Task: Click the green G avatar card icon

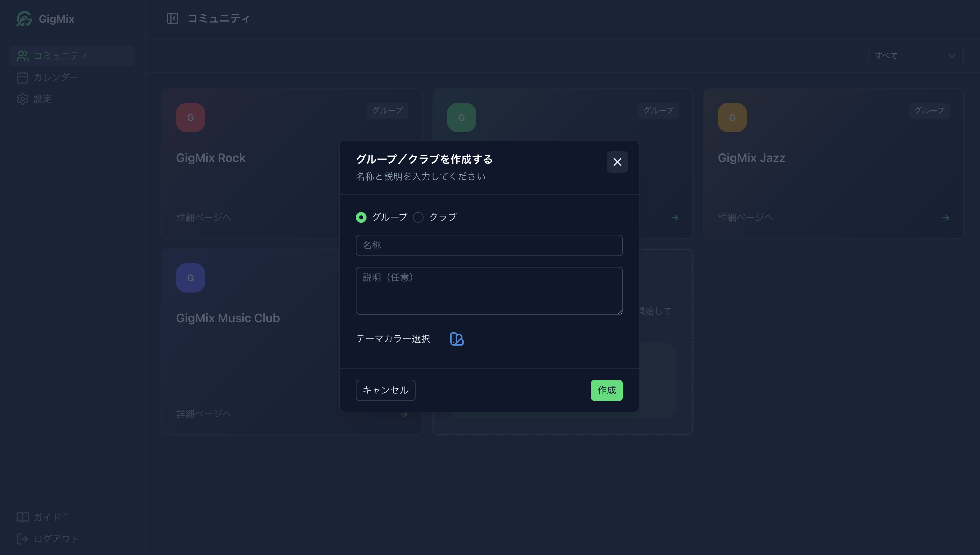Action: coord(461,118)
